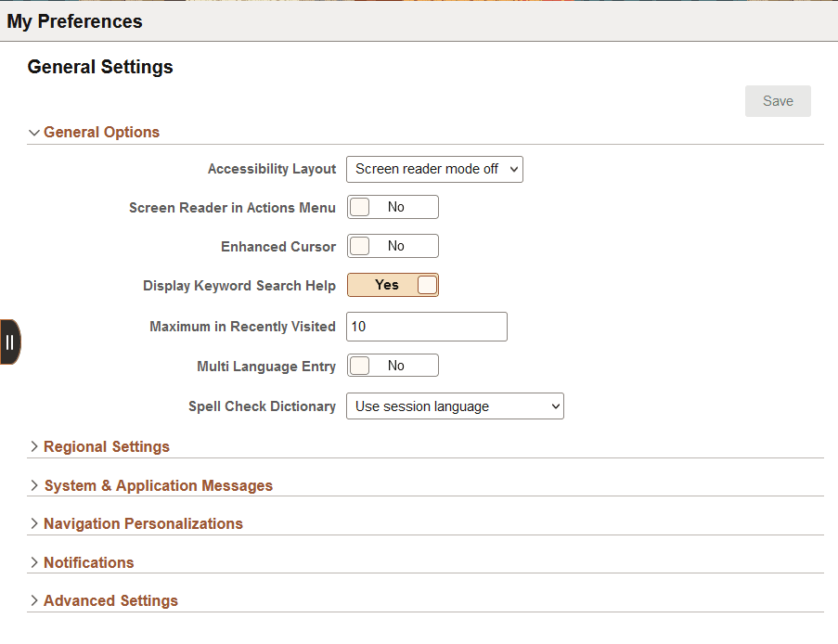Click the Navigation Personalizations heading
The height and width of the screenshot is (644, 838).
point(143,523)
